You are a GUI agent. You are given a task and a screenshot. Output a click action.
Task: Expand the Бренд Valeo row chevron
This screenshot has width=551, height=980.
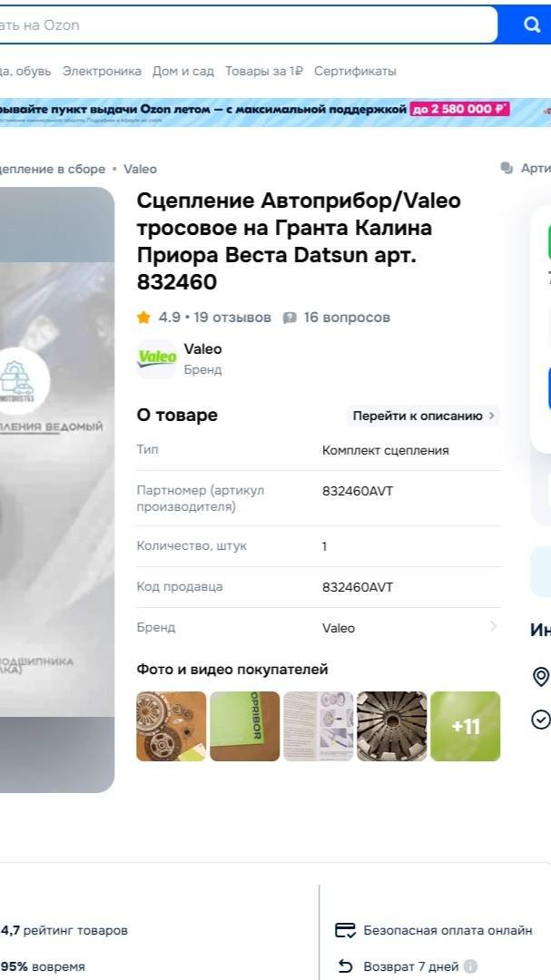(493, 626)
